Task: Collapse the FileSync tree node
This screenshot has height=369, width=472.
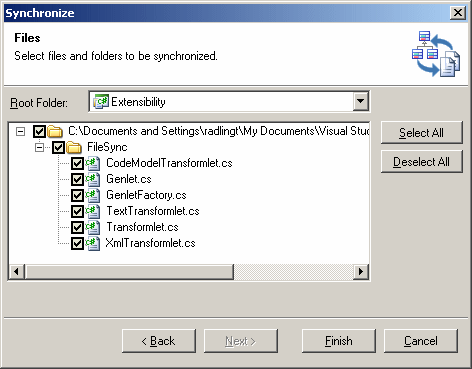Action: point(39,147)
